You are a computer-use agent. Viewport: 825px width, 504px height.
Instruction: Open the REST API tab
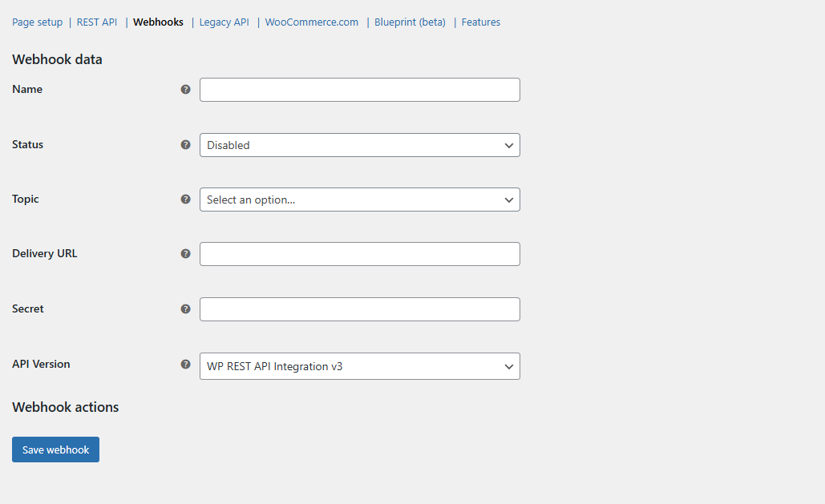[x=97, y=22]
